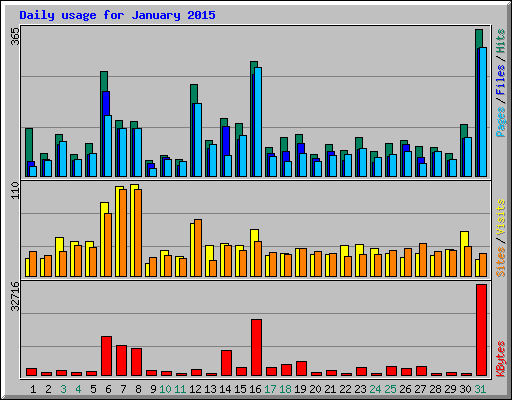Viewport: 512px width, 400px height.
Task: Click the red KBytes bar for day 7
Action: (x=121, y=361)
